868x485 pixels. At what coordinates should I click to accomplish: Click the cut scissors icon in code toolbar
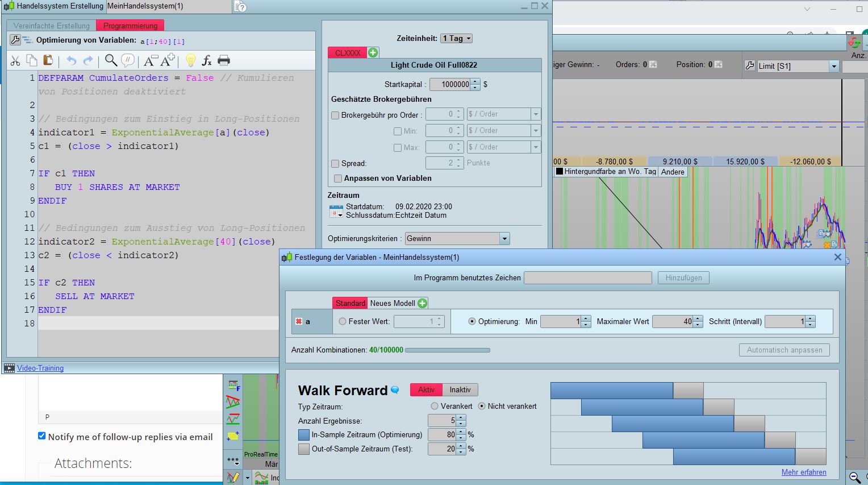pos(15,61)
